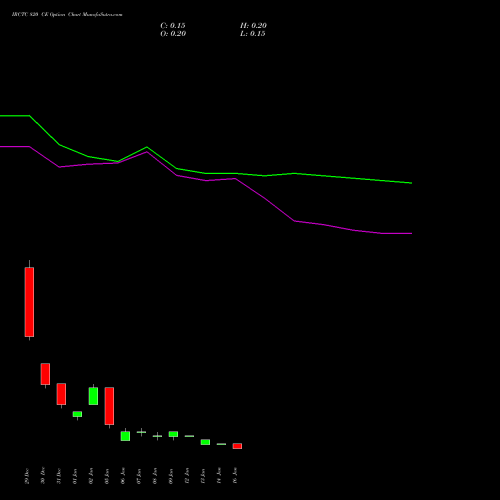Click the red candle above 30 Dec
The image size is (500, 500).
(45, 374)
